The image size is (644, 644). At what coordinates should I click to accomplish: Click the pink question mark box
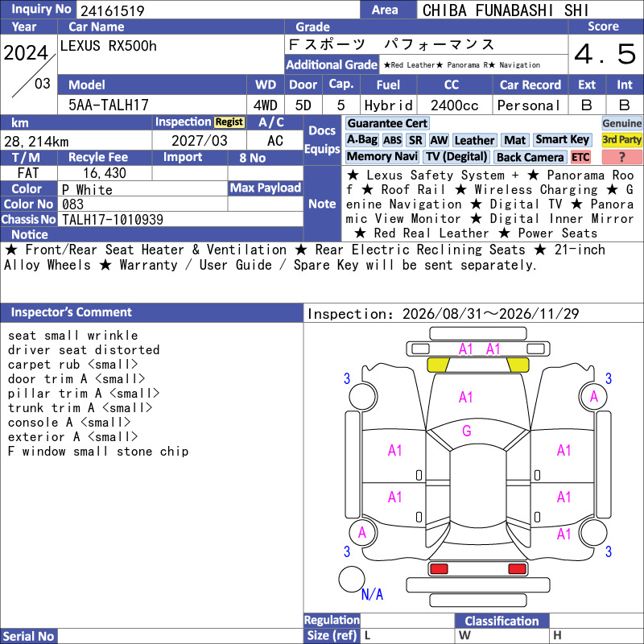pyautogui.click(x=621, y=157)
